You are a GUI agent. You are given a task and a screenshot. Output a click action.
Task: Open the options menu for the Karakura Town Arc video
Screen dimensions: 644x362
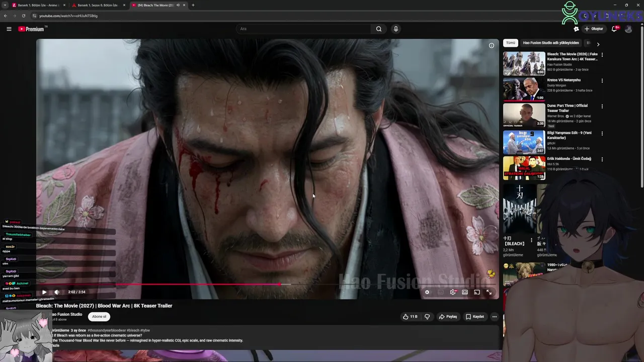click(x=602, y=55)
